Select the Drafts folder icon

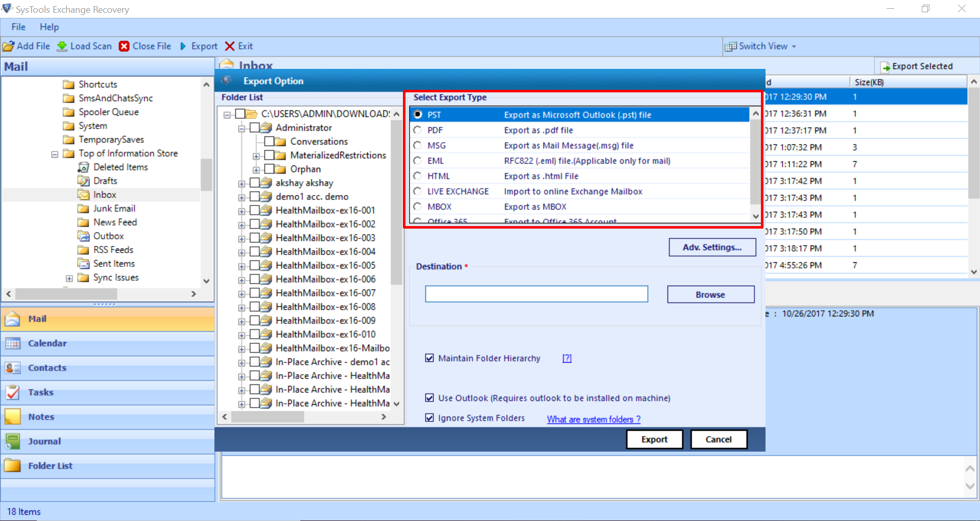coord(83,181)
